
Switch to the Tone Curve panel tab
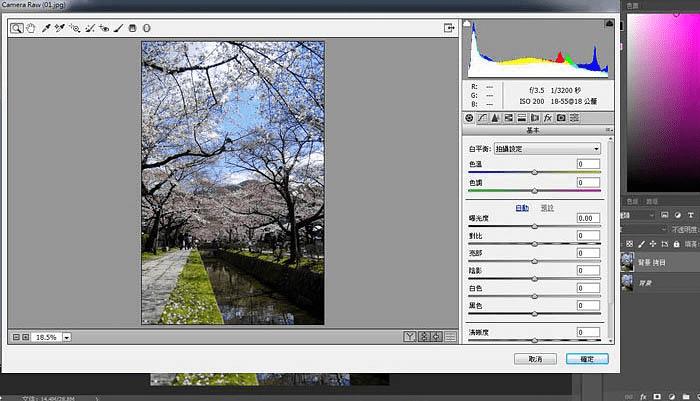pos(482,118)
